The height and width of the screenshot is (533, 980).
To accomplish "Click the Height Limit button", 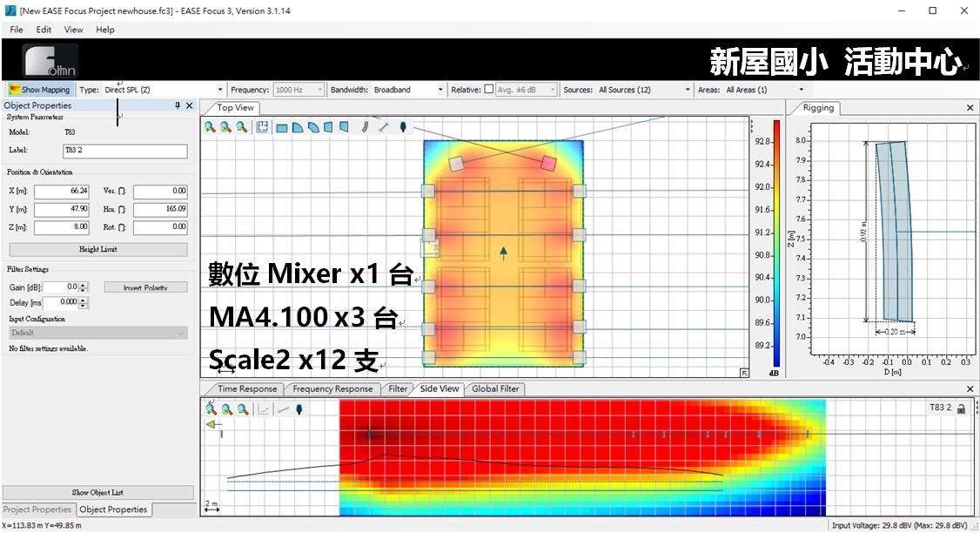I will [98, 249].
